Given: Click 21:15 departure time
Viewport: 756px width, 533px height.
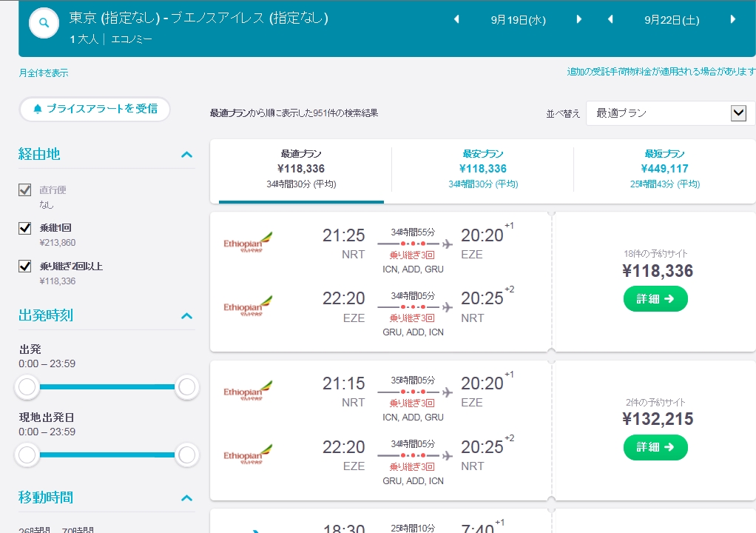Looking at the screenshot, I should [343, 383].
